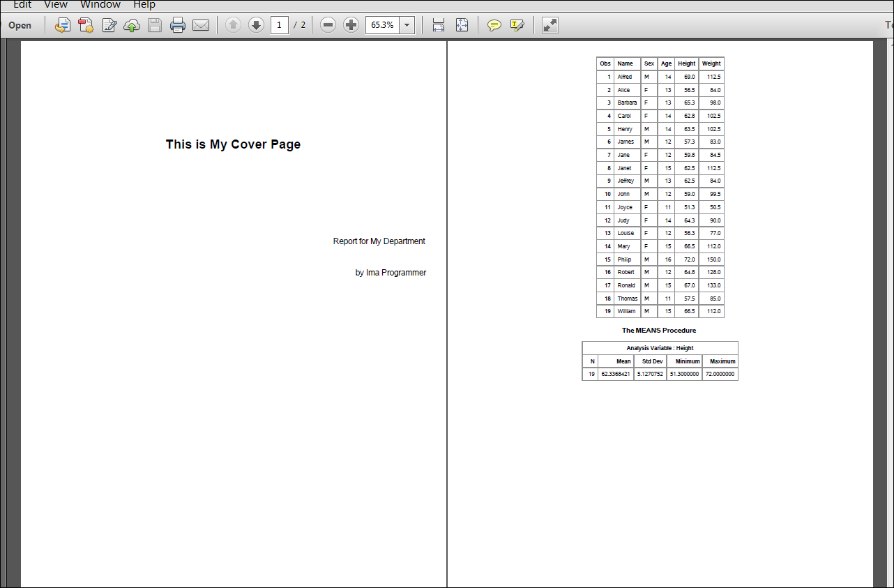Viewport: 894px width, 588px height.
Task: Click the Std Dev value 5.1270752
Action: (651, 375)
